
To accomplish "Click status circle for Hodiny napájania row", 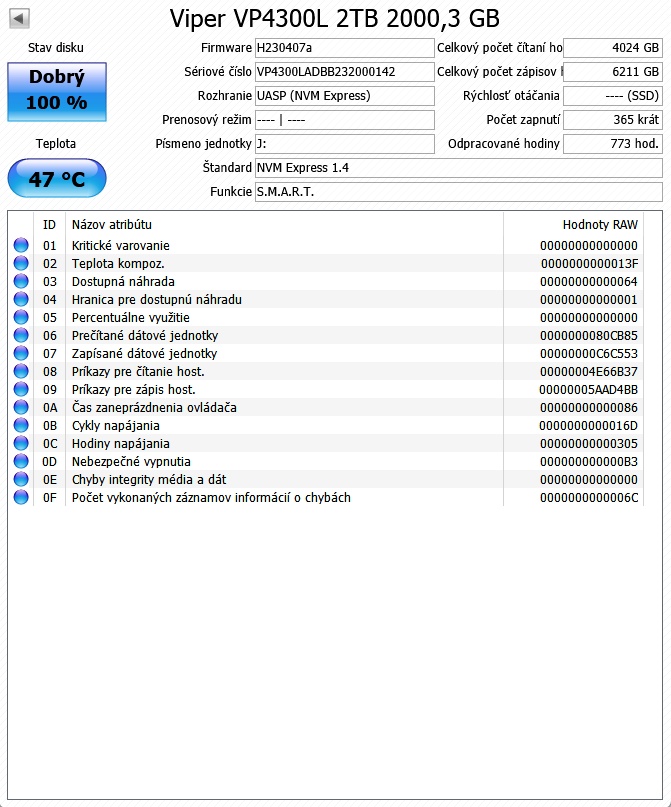I will [x=21, y=443].
